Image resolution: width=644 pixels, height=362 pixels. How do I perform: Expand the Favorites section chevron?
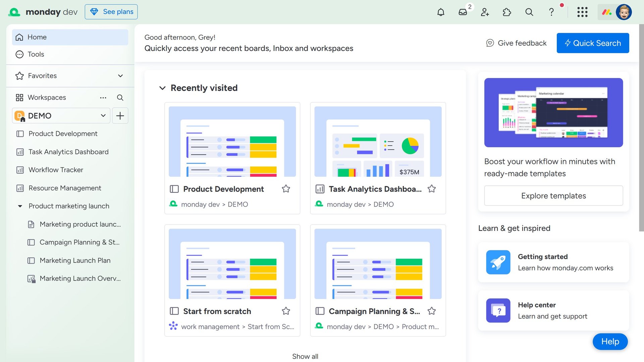coord(120,76)
